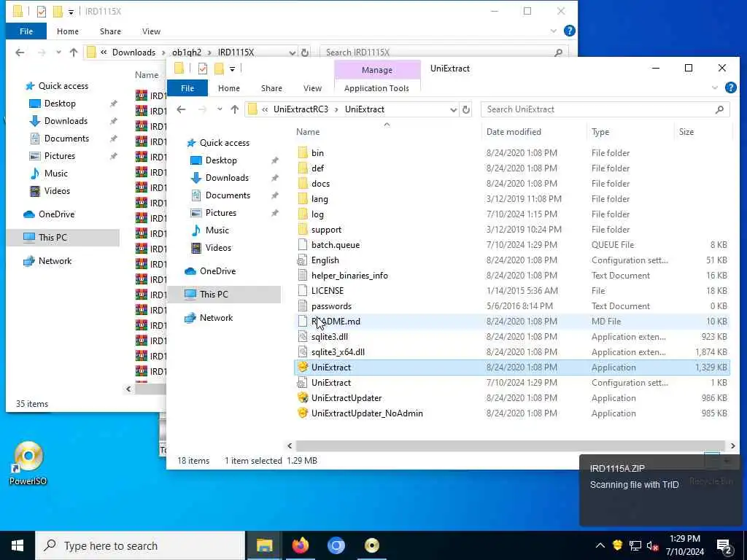Click the support folder icon
The image size is (747, 560).
coord(303,229)
